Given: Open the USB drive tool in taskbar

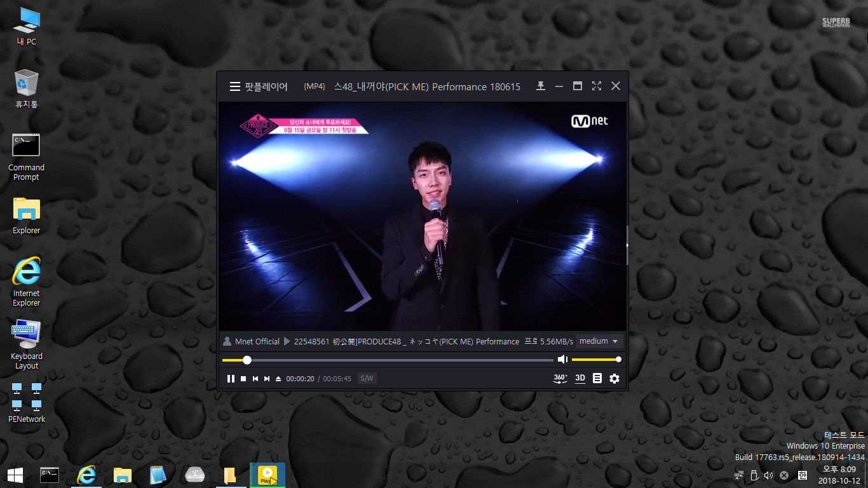Looking at the screenshot, I should 195,475.
